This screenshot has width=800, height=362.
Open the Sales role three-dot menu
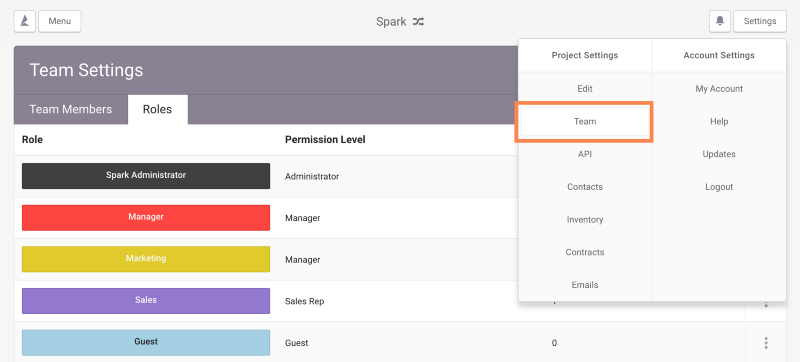(766, 304)
